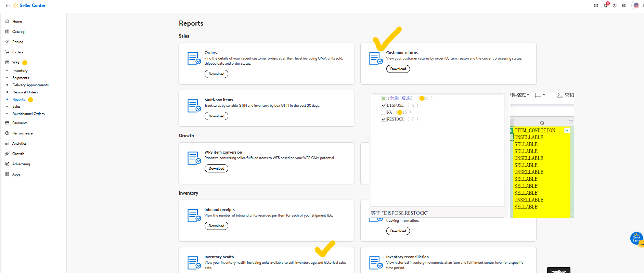Open Delivery Appointments submenu item
Screen dimensions: 644x273
(30, 85)
